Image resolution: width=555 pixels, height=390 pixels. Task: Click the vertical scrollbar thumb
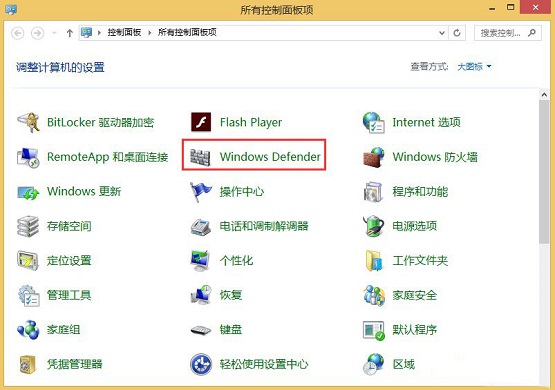[544, 172]
